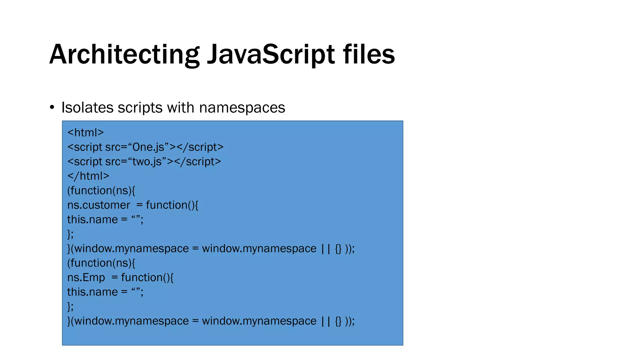Screen dimensions: 644x362
Task: Click the '</html>' closing tag line
Action: click(x=88, y=176)
